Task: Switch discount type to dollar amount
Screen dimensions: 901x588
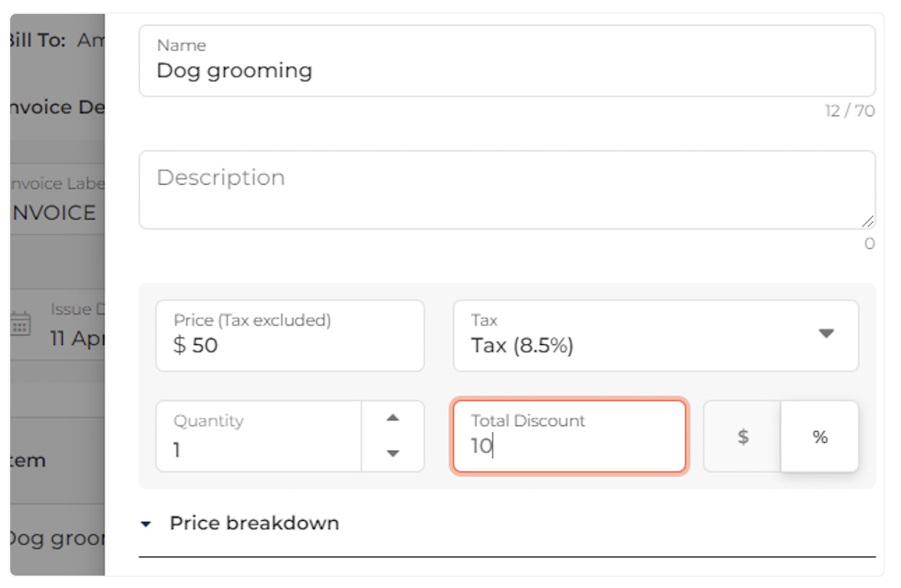Action: point(743,436)
